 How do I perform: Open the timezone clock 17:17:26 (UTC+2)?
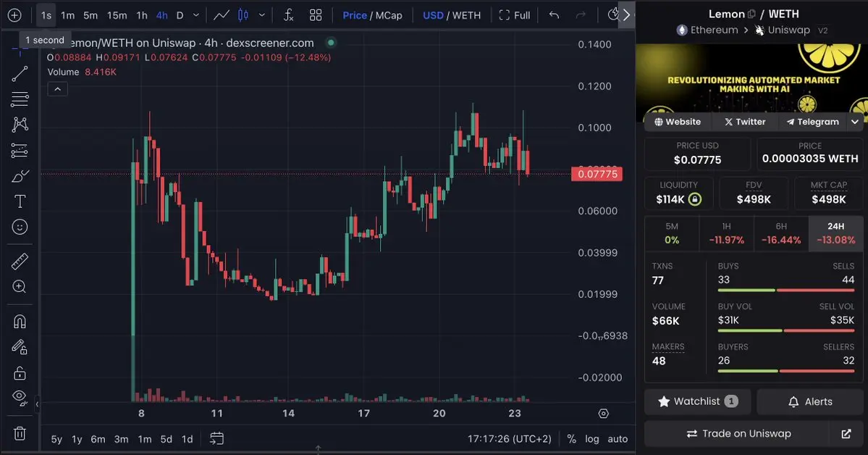509,439
